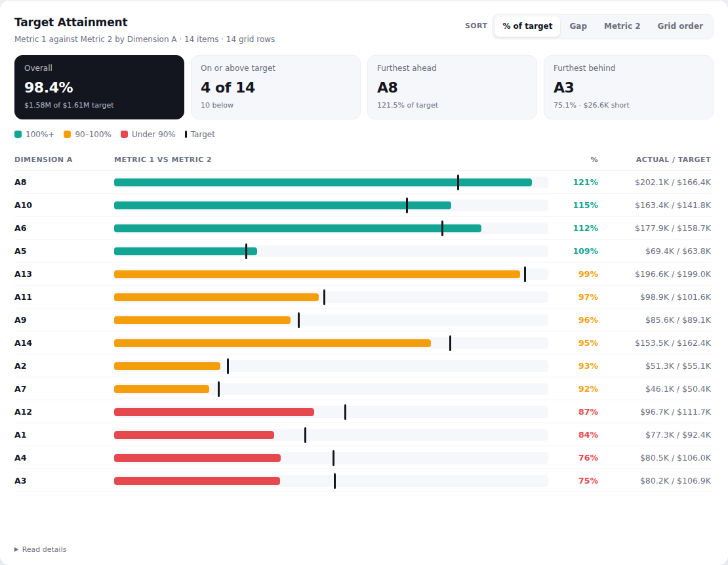Click the target tick mark in the A13 row

pos(525,274)
